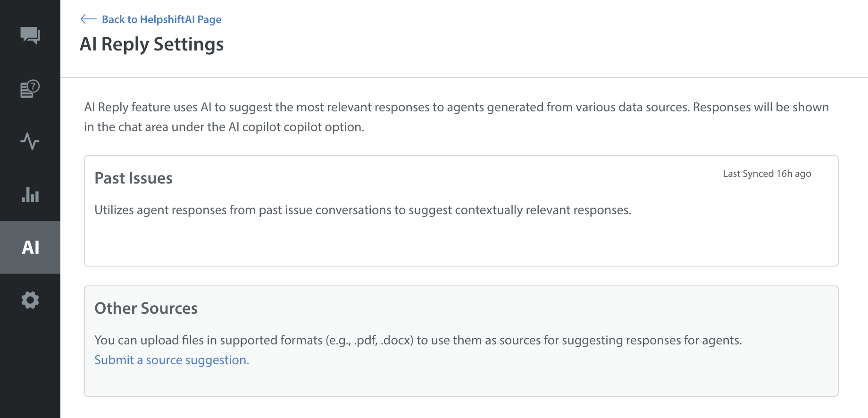Image resolution: width=868 pixels, height=418 pixels.
Task: Click the Last Synced 16h ago label
Action: click(767, 174)
